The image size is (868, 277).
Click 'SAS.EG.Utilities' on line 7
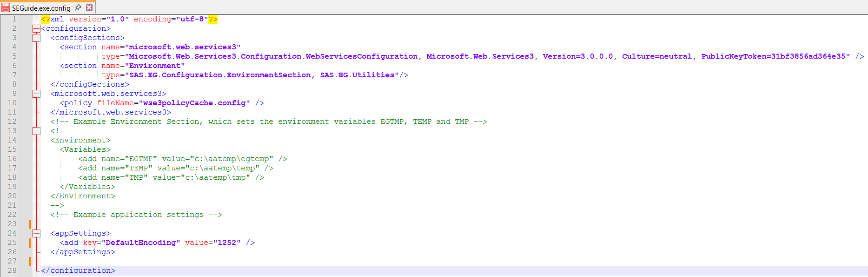pyautogui.click(x=357, y=75)
